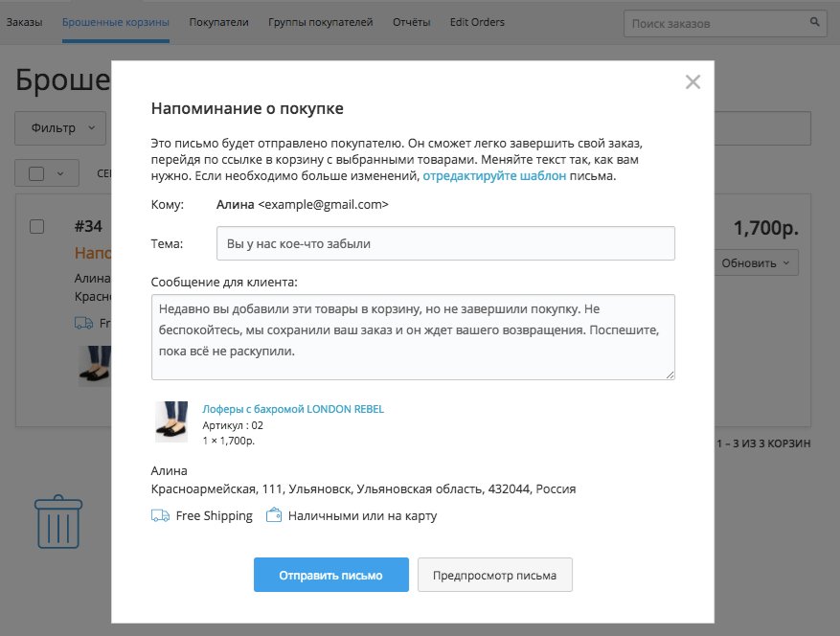Click the payment icon next to "Наличными или на карту"
Screen dimensions: 840x636
274,515
